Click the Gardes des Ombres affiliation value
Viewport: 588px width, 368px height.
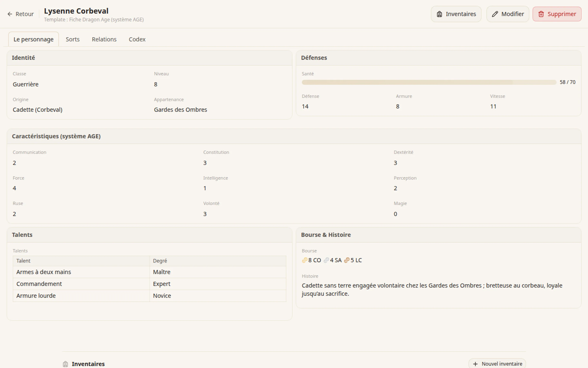pos(180,110)
